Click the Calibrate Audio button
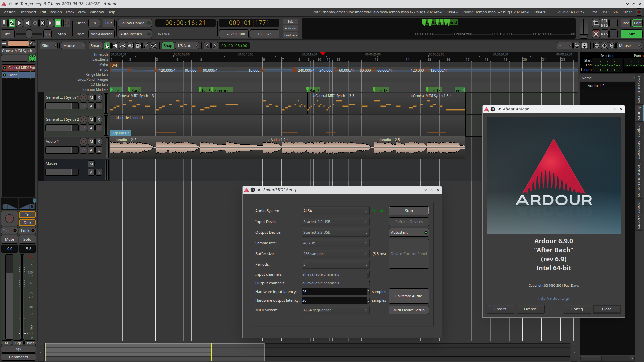Screen dimensions: 644x362 (409, 296)
